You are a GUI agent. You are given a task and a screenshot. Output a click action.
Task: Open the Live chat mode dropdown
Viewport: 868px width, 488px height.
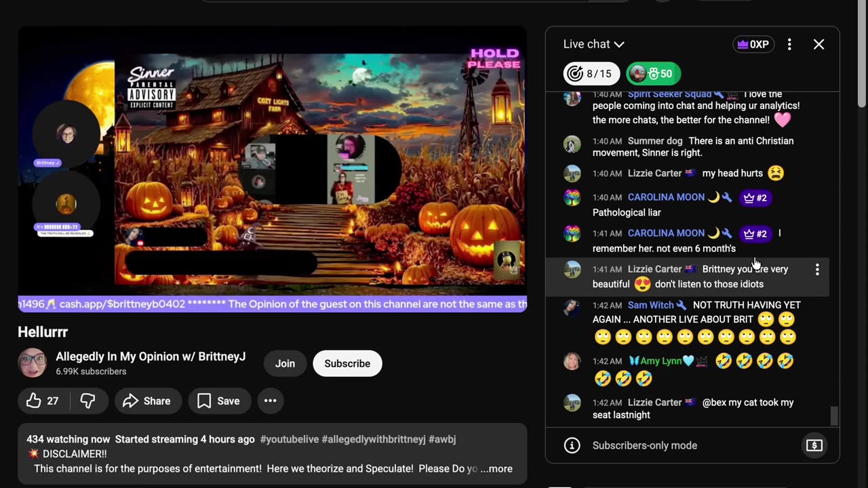pyautogui.click(x=593, y=44)
